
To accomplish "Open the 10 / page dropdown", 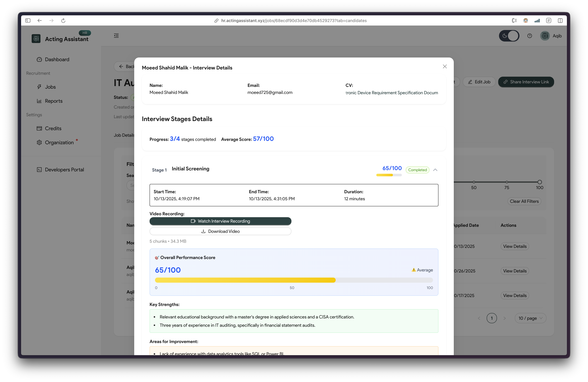I will point(530,318).
